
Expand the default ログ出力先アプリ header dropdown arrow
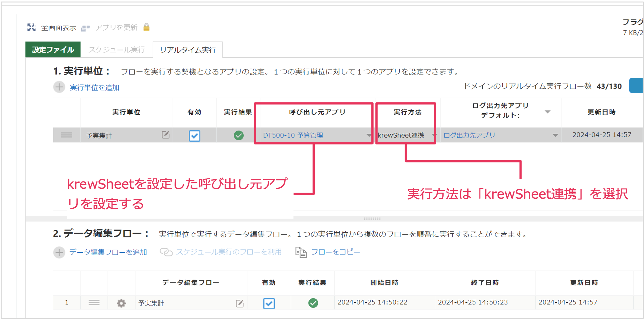(x=547, y=112)
